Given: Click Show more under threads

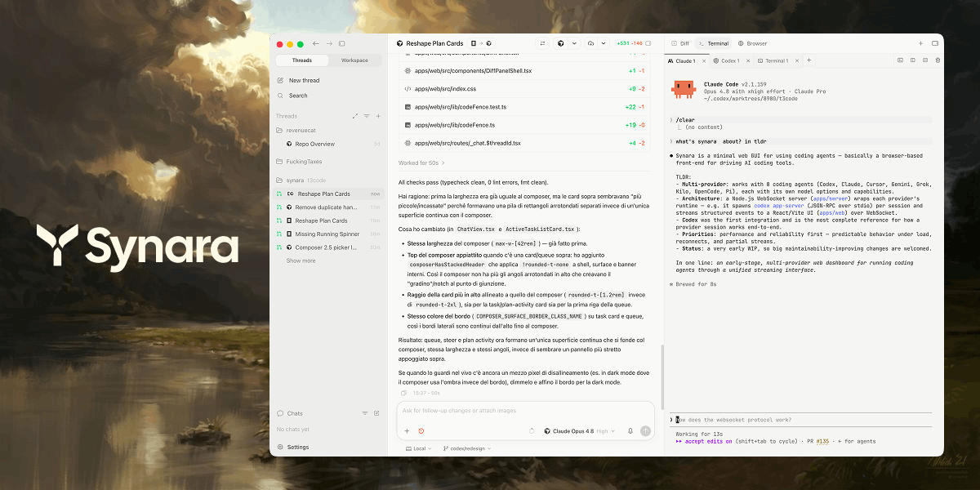Looking at the screenshot, I should (301, 261).
